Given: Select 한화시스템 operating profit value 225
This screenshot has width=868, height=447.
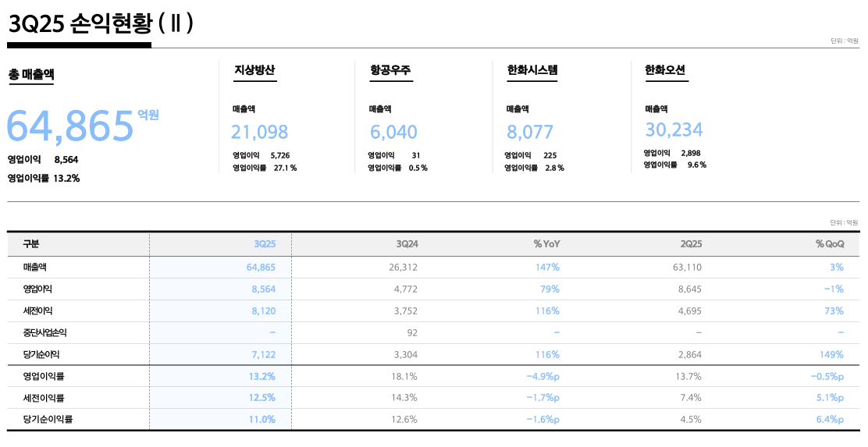Looking at the screenshot, I should point(550,155).
